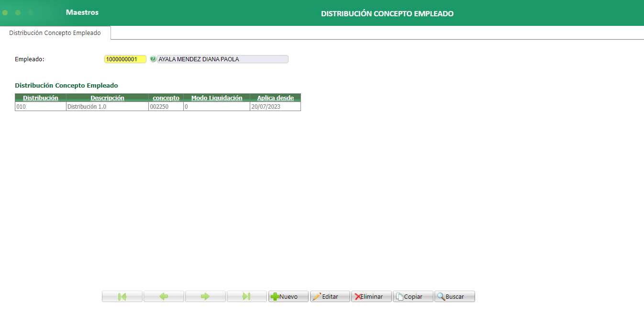Sort grid by concepto column header
The height and width of the screenshot is (316, 644).
click(166, 98)
